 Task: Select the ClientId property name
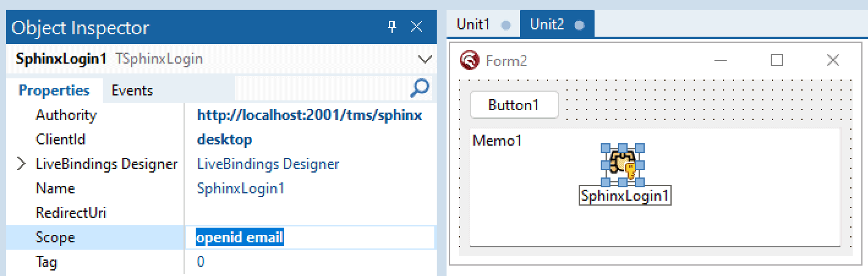pos(61,140)
